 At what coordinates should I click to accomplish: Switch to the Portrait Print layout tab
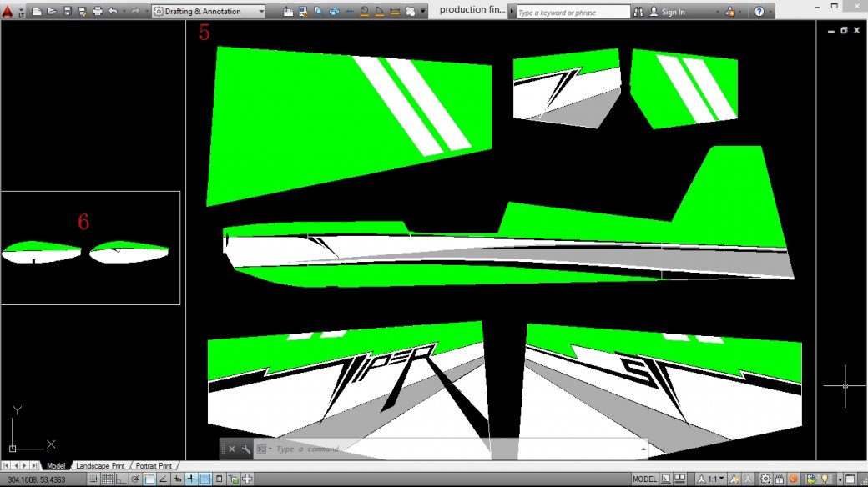(x=154, y=465)
